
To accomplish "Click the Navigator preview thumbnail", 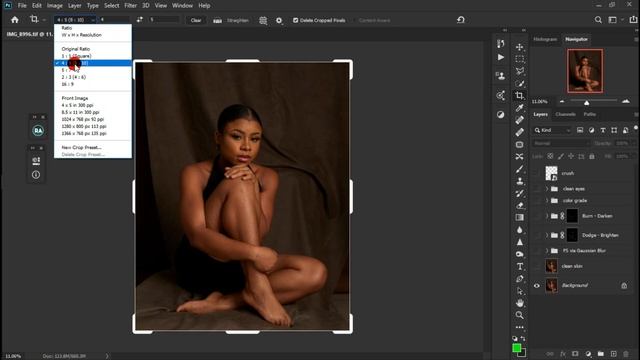I will pos(585,71).
